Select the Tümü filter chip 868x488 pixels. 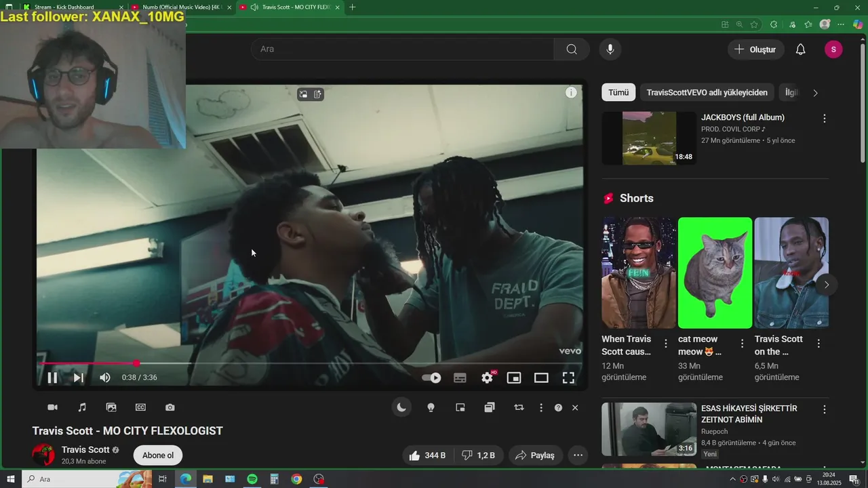(x=618, y=93)
